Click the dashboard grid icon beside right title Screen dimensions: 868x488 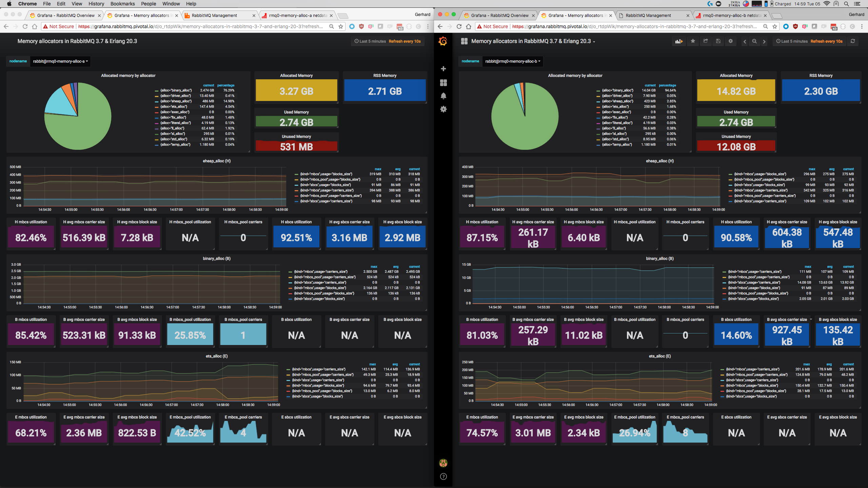[x=464, y=41]
